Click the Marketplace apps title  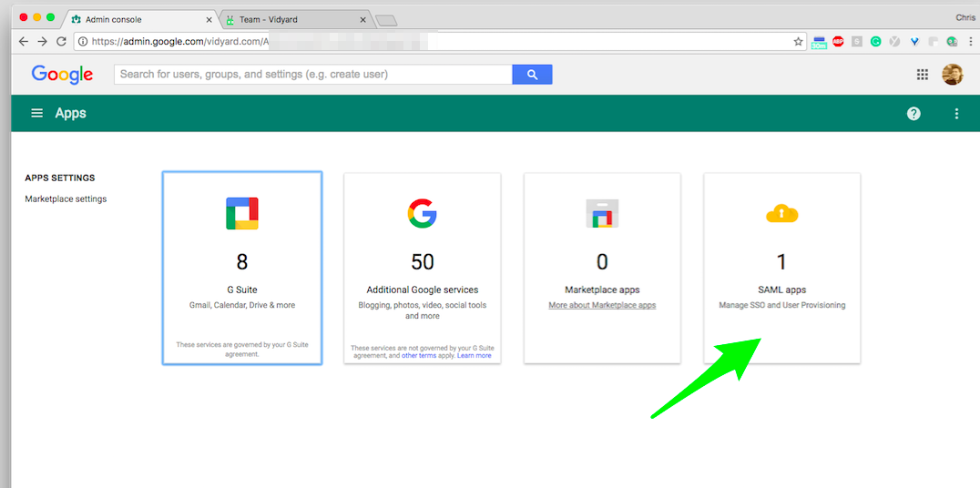point(602,290)
